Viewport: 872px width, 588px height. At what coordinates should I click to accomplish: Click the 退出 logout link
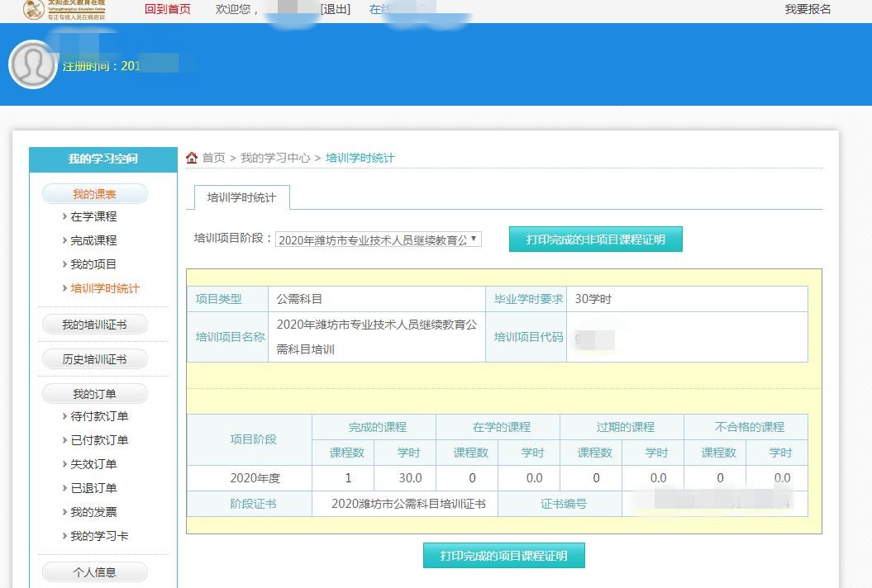click(335, 9)
